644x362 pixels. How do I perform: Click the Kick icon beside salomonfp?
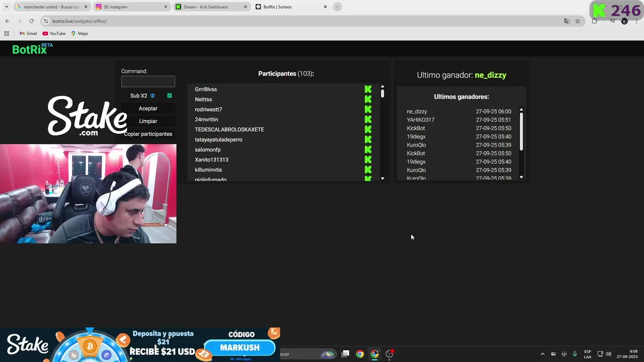point(368,150)
